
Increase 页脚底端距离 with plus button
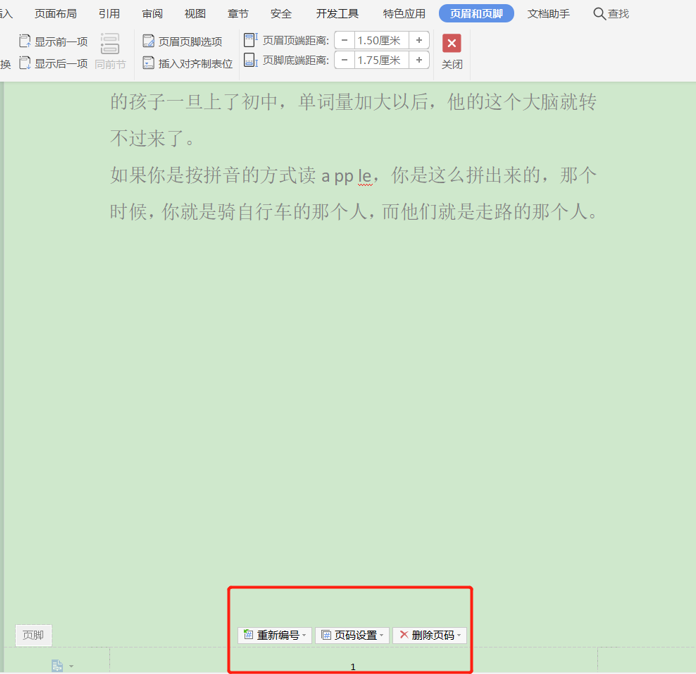pos(419,60)
